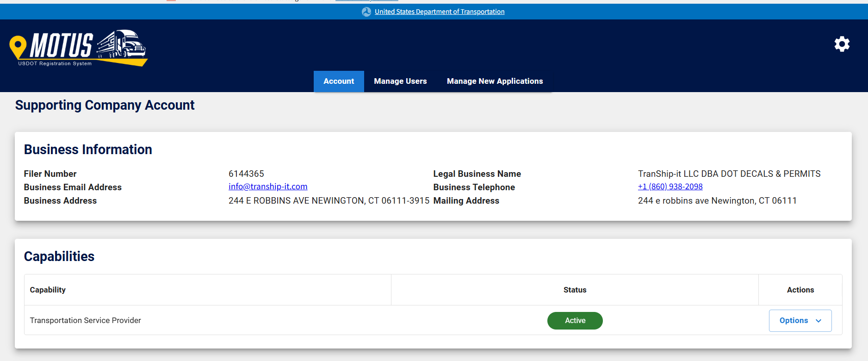
Task: Click the Mailing Address label
Action: coord(466,200)
